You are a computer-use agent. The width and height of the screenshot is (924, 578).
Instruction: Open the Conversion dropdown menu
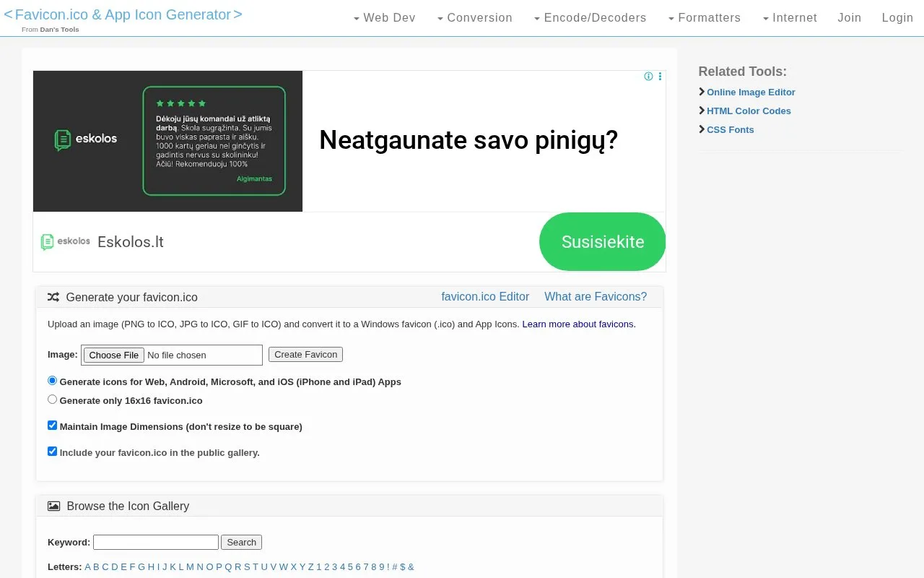click(475, 18)
